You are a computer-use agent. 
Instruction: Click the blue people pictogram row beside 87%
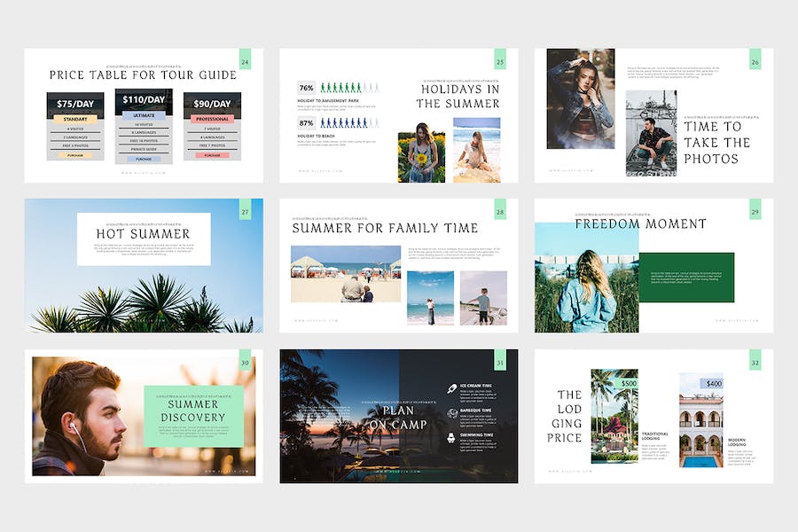(x=349, y=122)
